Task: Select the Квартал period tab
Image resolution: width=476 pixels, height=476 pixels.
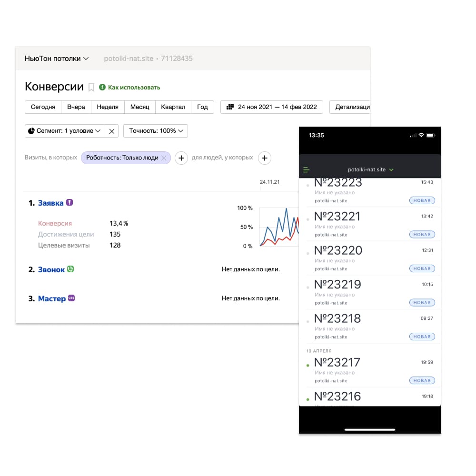Action: pos(173,107)
